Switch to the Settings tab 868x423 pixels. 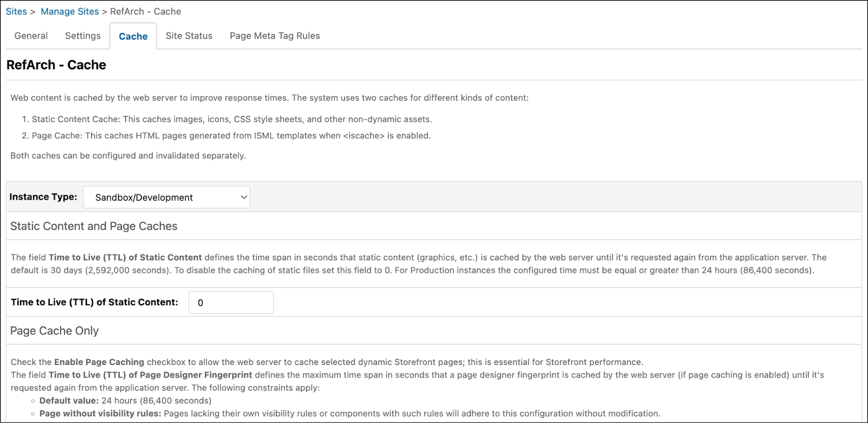click(x=82, y=36)
